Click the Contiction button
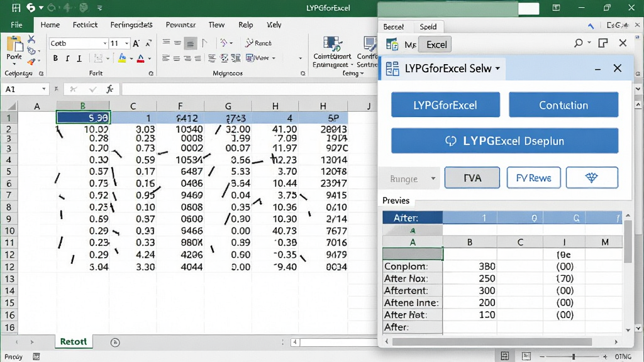 563,105
